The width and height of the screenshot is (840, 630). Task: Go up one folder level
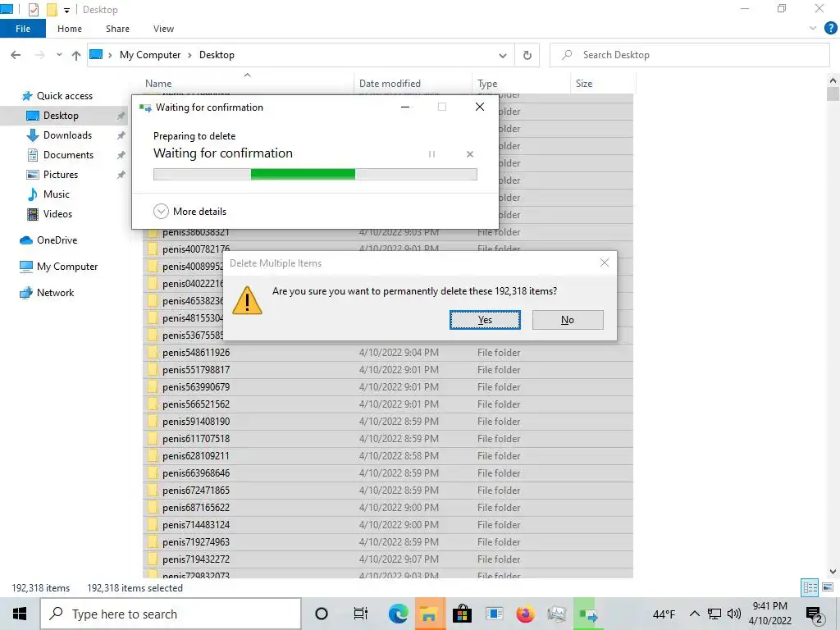pyautogui.click(x=76, y=55)
